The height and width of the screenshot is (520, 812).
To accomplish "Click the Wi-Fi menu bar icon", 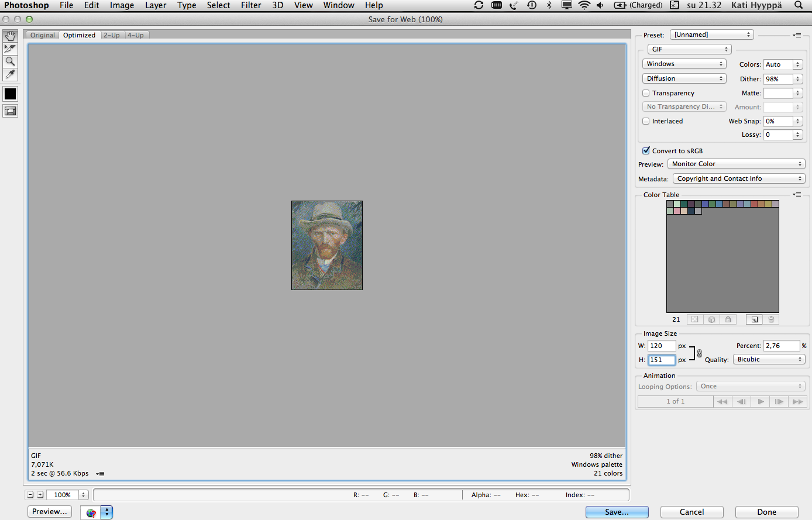I will pos(584,5).
